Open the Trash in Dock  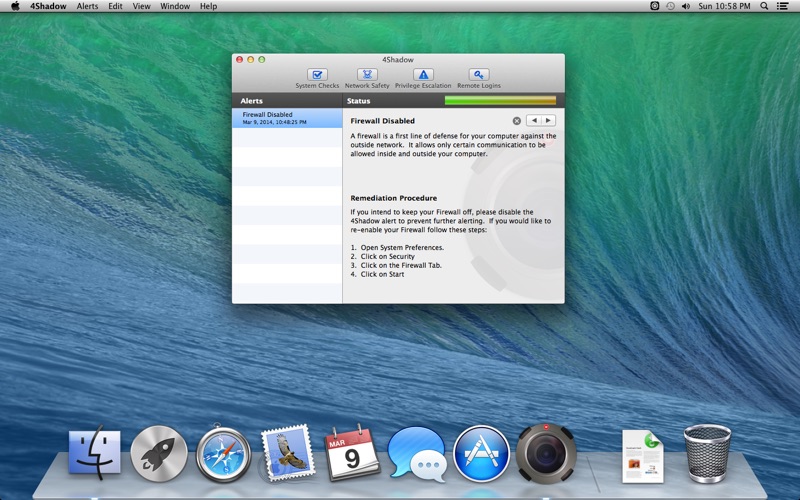tap(707, 453)
